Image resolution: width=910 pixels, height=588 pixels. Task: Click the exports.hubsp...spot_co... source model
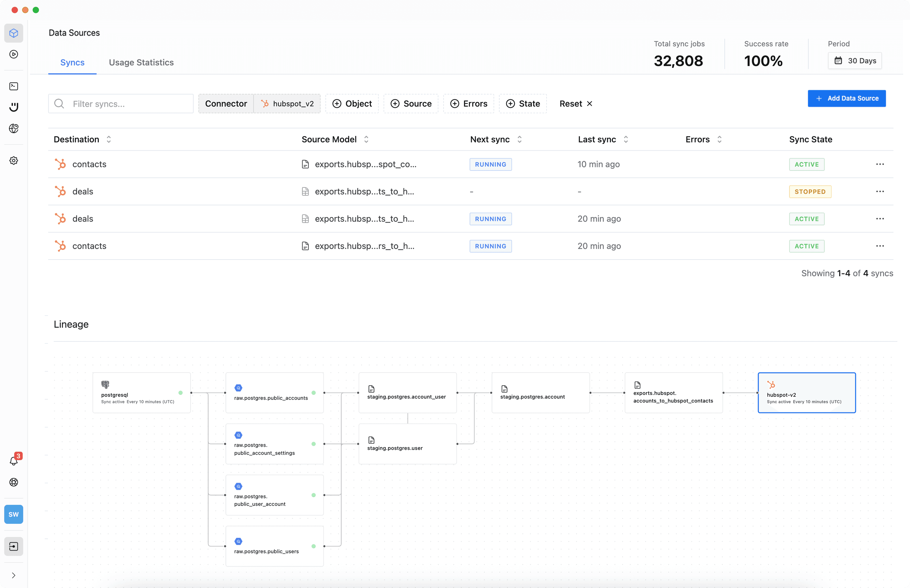365,164
